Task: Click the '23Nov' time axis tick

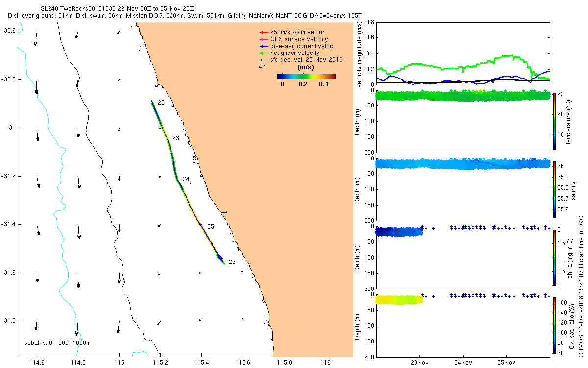Action: (x=420, y=363)
